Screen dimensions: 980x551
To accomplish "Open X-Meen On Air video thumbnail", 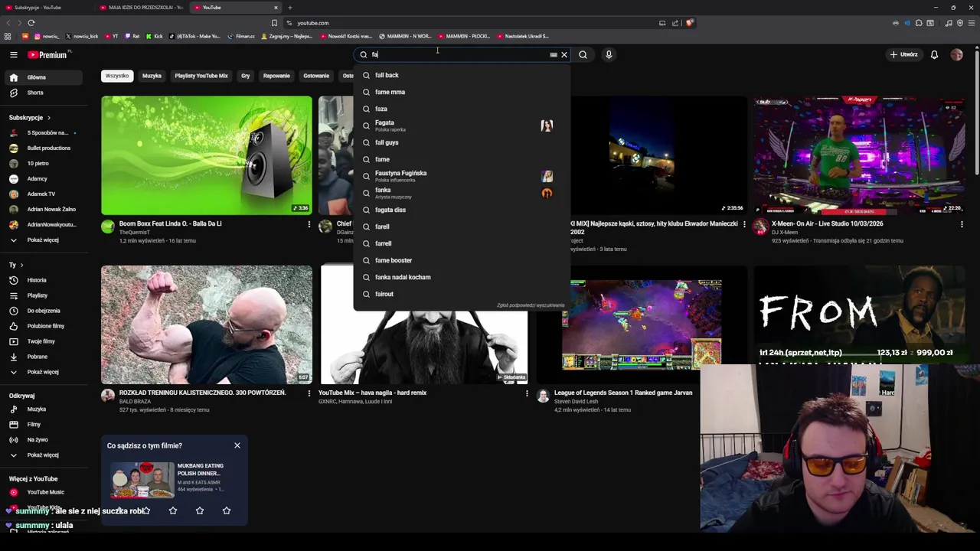I will (858, 155).
